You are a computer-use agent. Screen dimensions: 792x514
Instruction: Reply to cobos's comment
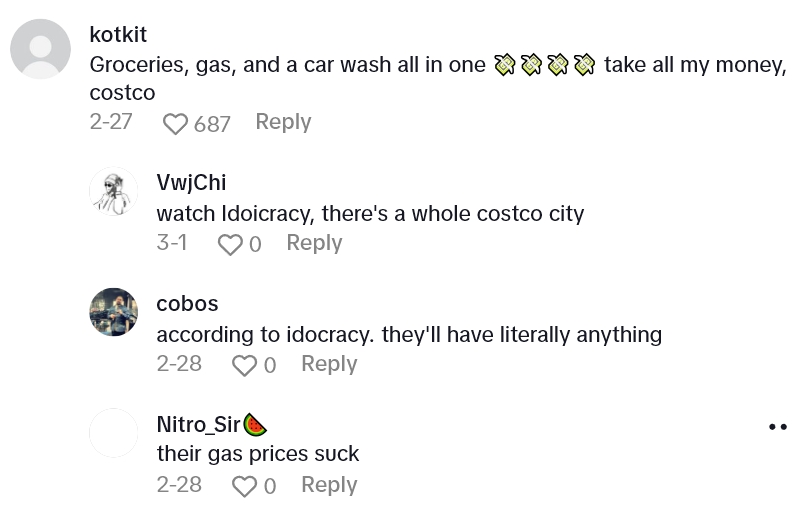click(329, 364)
